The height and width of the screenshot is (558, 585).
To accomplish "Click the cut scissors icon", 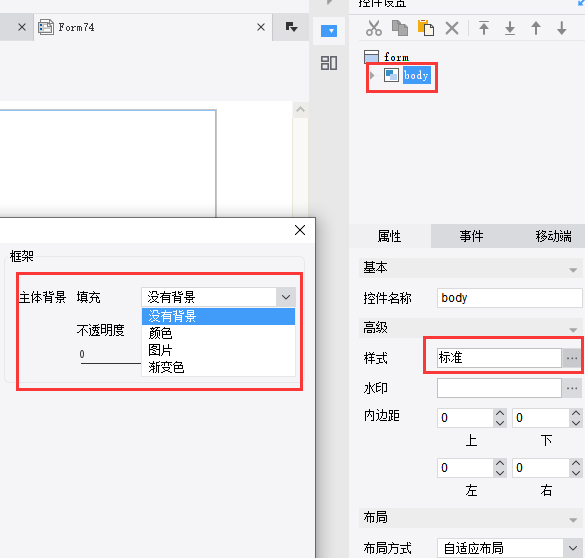I will point(373,28).
